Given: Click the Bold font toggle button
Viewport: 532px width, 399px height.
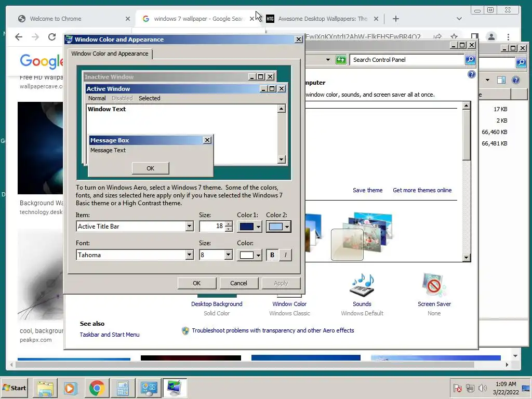Looking at the screenshot, I should click(x=272, y=255).
